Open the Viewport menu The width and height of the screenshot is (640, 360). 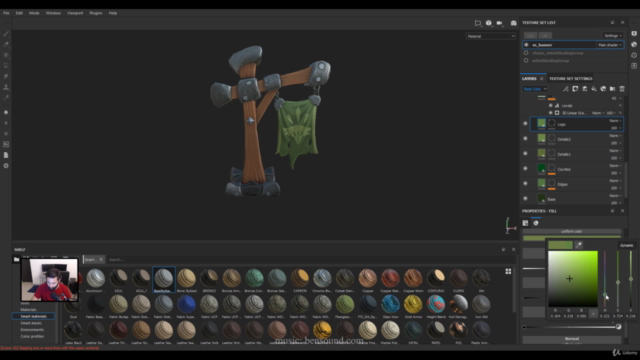[x=75, y=13]
